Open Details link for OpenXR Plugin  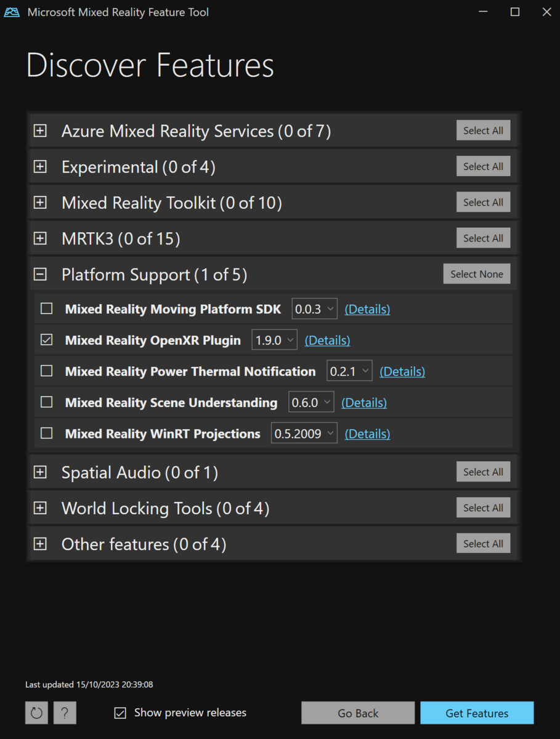327,340
